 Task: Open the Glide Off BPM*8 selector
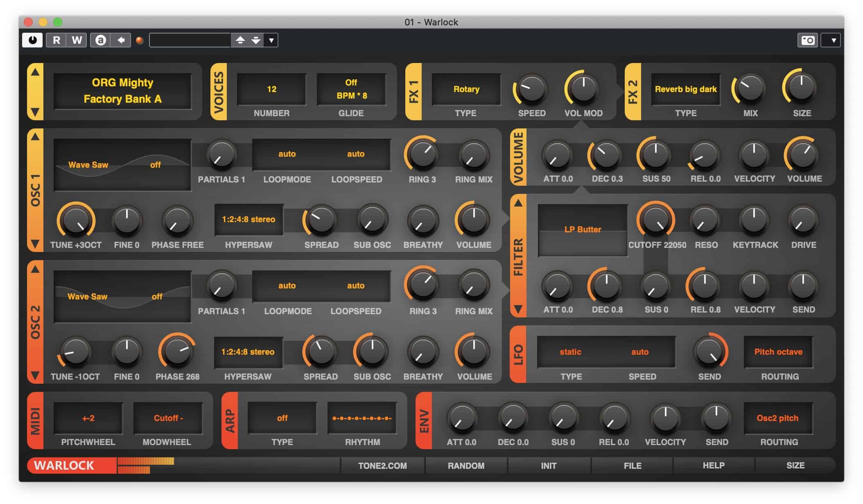351,89
